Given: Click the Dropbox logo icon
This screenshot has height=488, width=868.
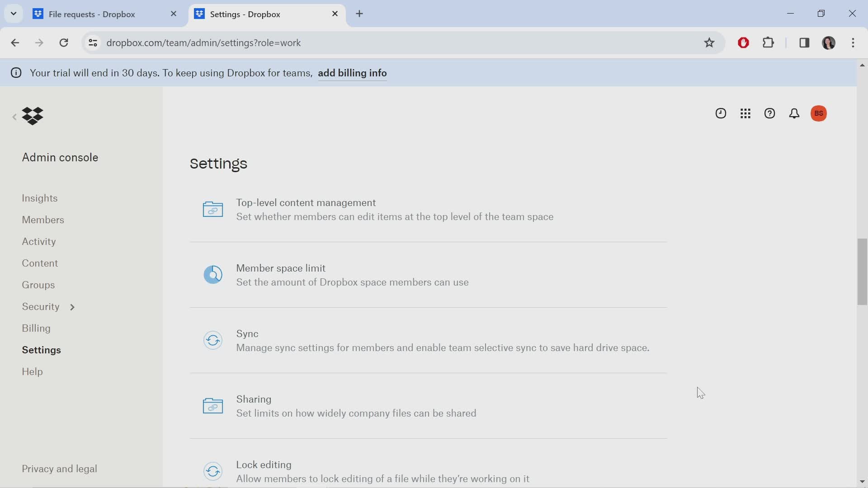Looking at the screenshot, I should pyautogui.click(x=32, y=116).
